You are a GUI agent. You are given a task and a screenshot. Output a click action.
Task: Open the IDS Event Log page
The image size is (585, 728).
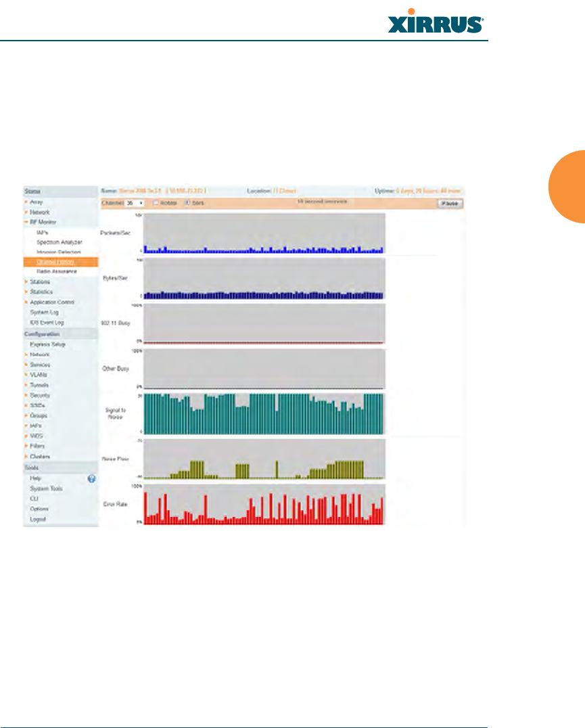(x=47, y=322)
